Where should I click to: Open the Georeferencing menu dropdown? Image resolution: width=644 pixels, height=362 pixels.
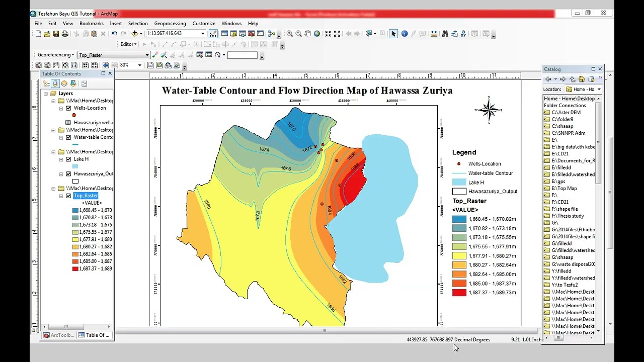pos(55,55)
